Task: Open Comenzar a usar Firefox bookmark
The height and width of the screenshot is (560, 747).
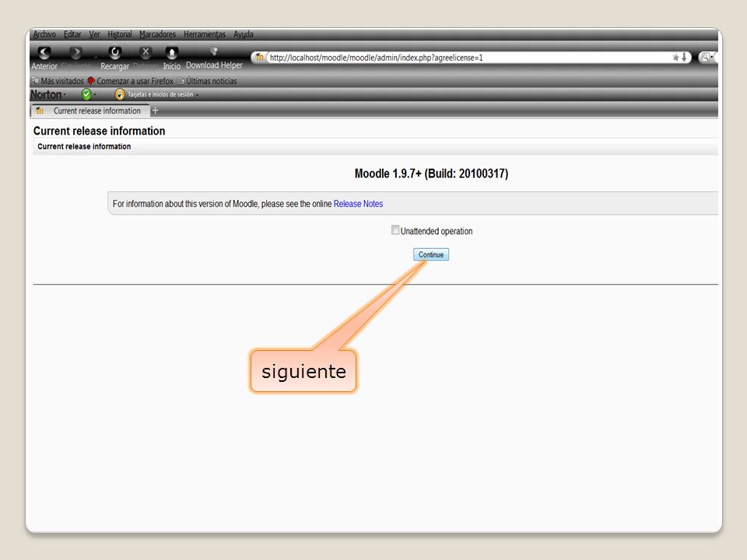Action: [130, 81]
